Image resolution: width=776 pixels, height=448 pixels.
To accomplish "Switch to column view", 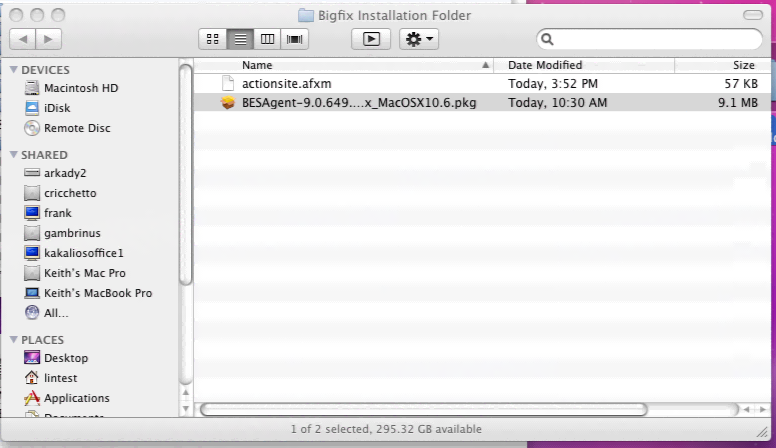I will tap(267, 39).
